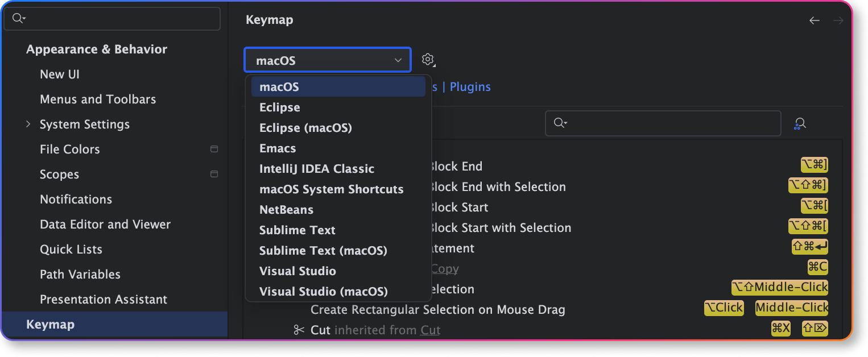Select the NetBeans keymap option
868x357 pixels.
[338, 210]
